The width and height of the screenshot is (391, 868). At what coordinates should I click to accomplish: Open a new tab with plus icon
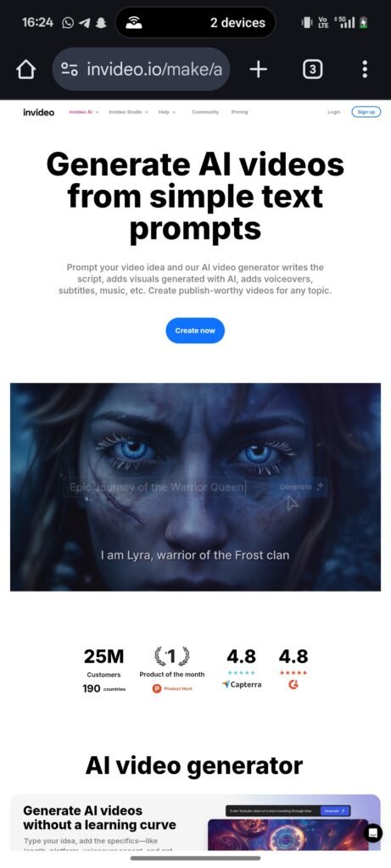coord(258,70)
